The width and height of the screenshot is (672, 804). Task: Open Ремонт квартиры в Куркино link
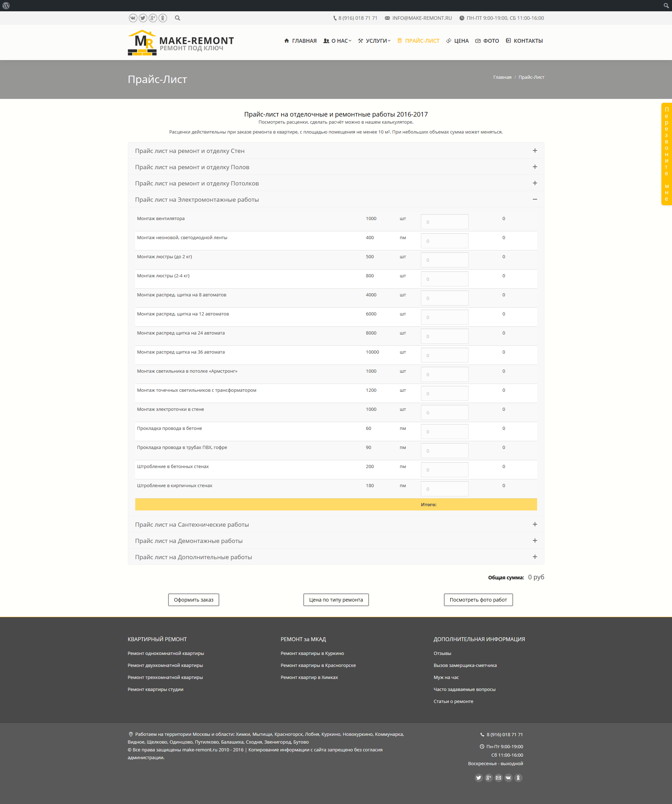tap(312, 653)
